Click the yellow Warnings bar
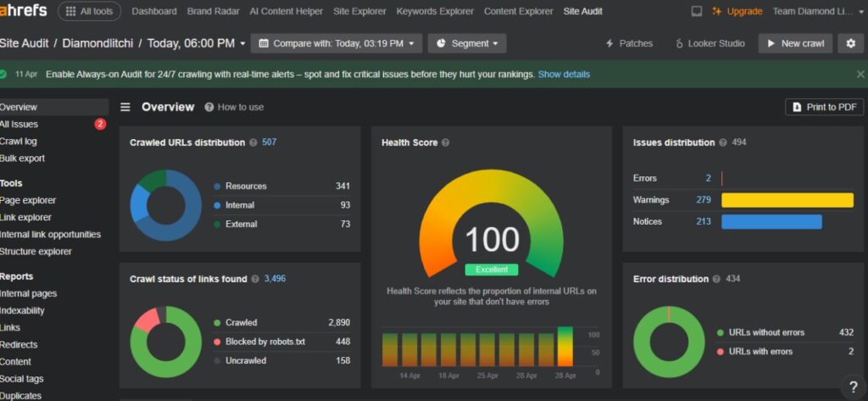The image size is (868, 401). coord(787,200)
